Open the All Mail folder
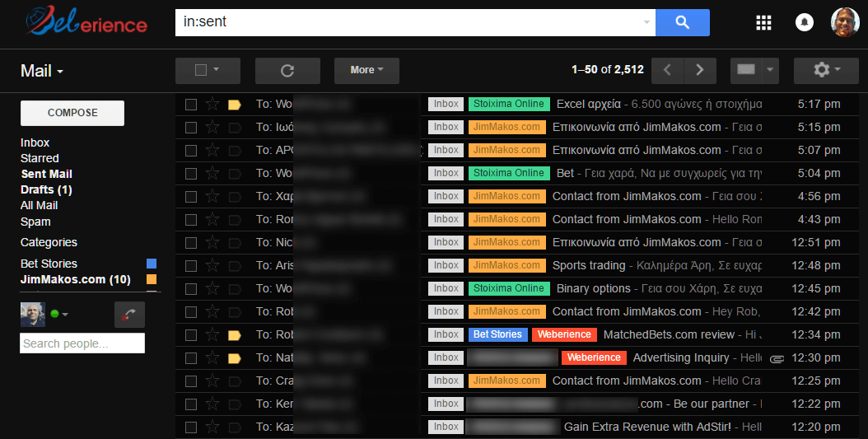This screenshot has width=868, height=439. [39, 205]
